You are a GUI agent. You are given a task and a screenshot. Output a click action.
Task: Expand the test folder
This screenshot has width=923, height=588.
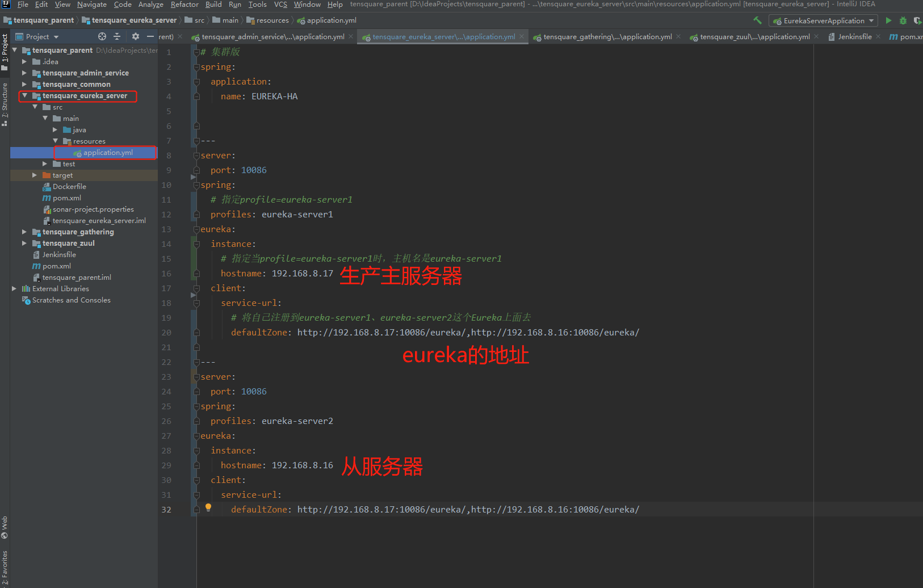click(45, 164)
